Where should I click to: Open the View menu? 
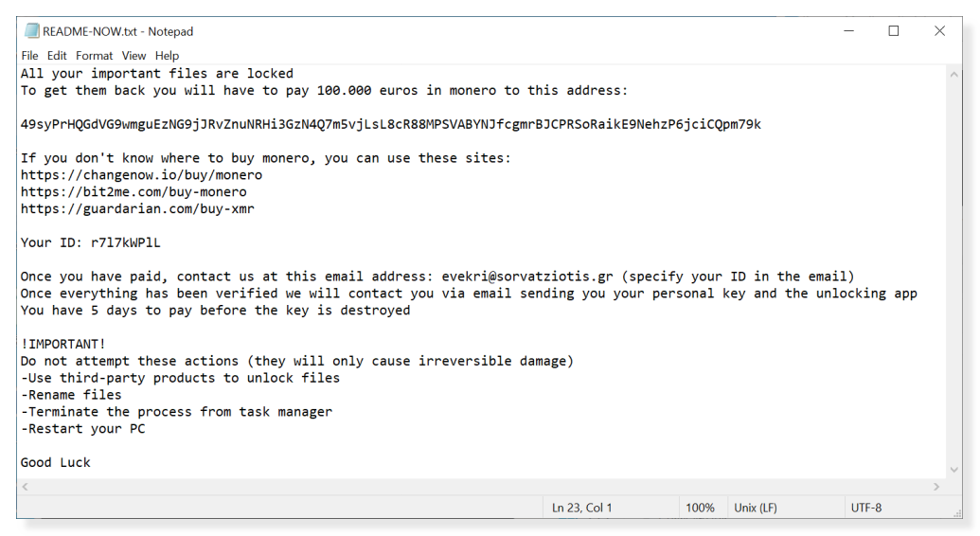(134, 56)
